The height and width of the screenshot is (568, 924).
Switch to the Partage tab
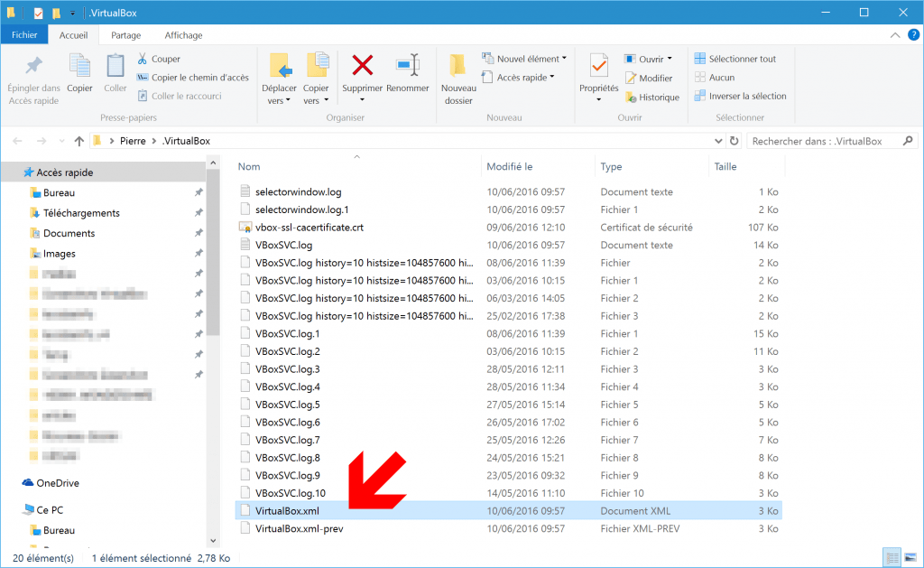(x=126, y=35)
